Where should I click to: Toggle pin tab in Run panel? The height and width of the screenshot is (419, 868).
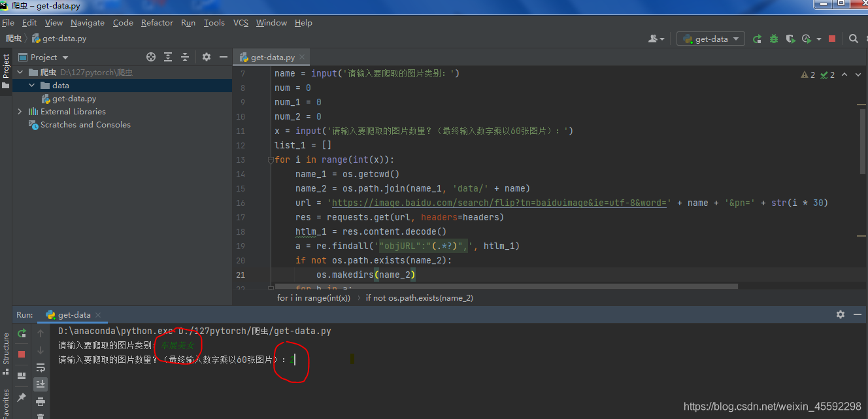[x=22, y=397]
